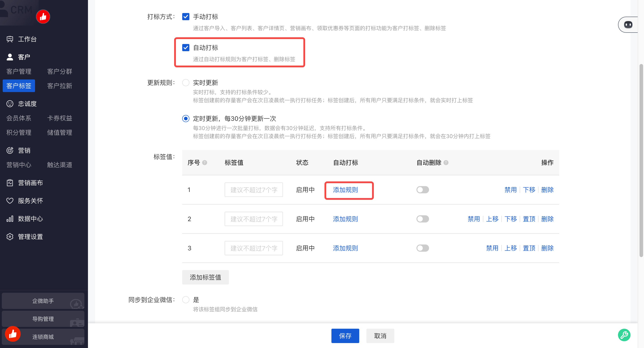Click the green wrench tool icon

click(624, 335)
